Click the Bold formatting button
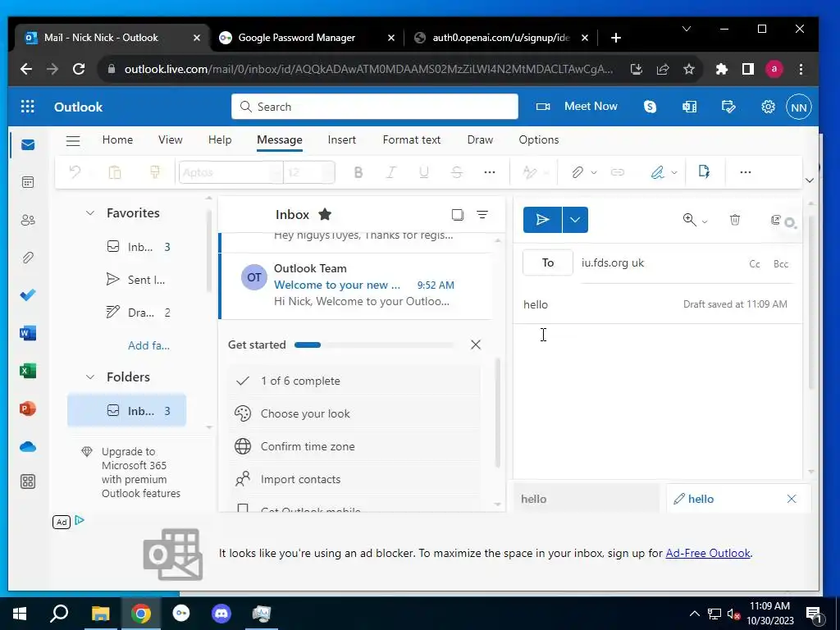840x630 pixels. coord(358,172)
